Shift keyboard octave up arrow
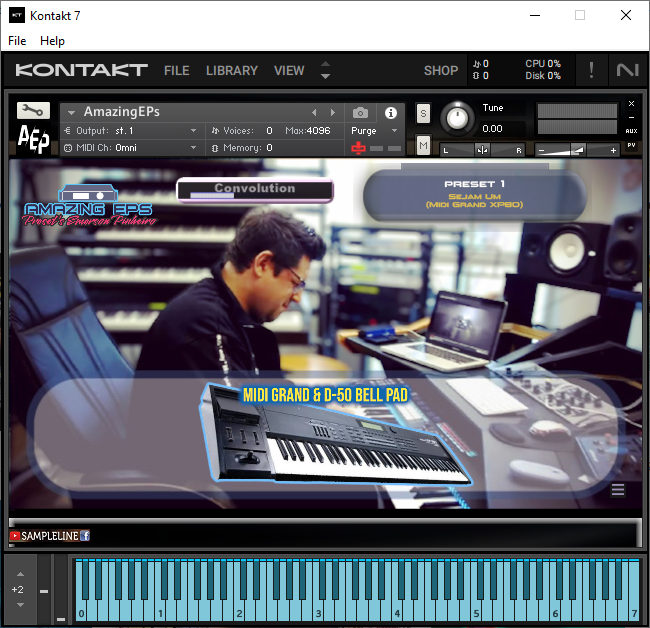The width and height of the screenshot is (650, 628). tap(20, 575)
